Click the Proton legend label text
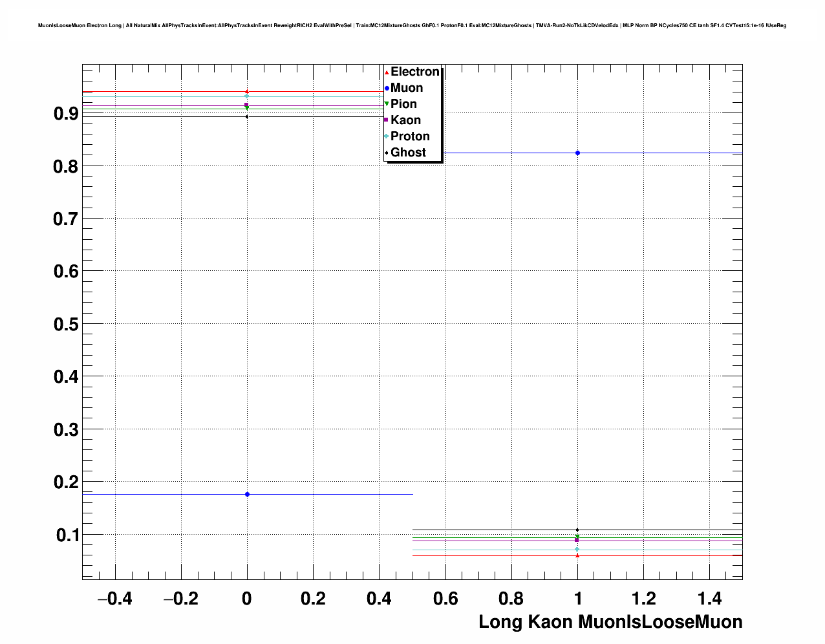Viewport: 825px width, 644px height. (410, 136)
